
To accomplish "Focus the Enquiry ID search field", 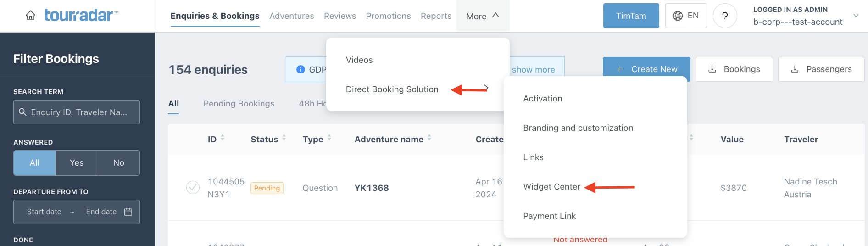I will (77, 112).
